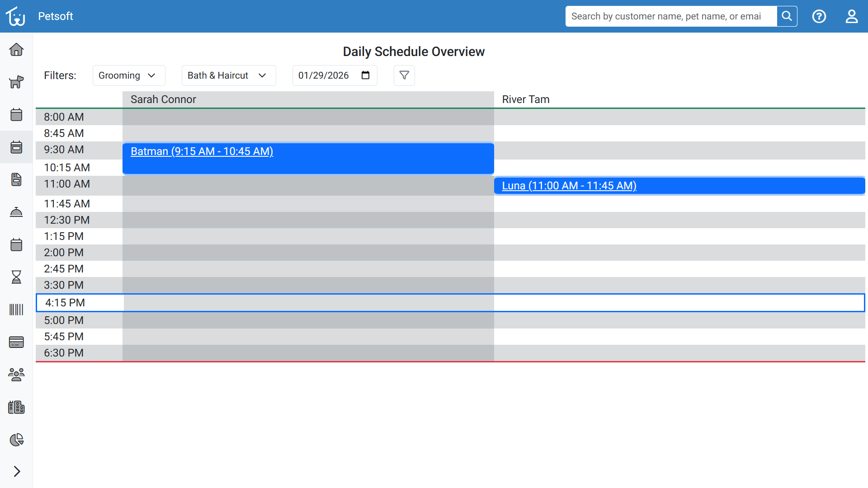Click the dog pets sidebar icon
Image resolution: width=868 pixels, height=488 pixels.
click(16, 82)
